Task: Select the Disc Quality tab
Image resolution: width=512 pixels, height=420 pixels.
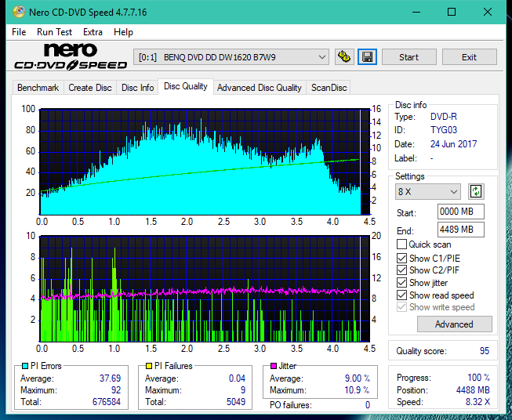Action: pos(186,86)
